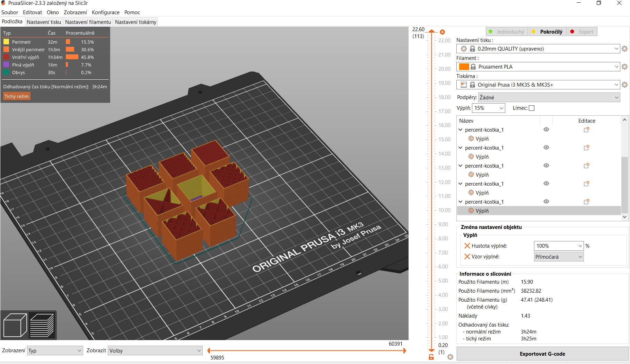Click the right handle of the horizontal move slider
This screenshot has height=364, width=630.
pyautogui.click(x=404, y=350)
